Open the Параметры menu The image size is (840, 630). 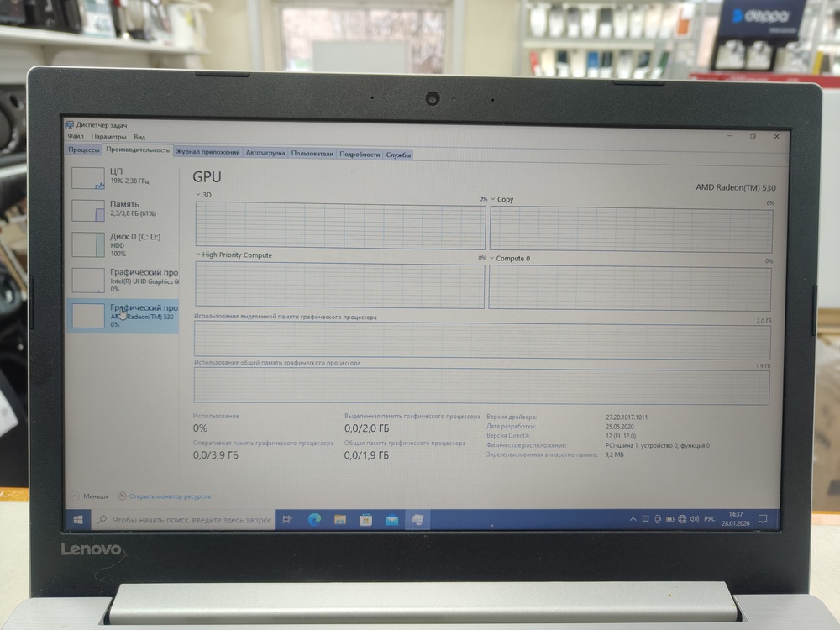coord(108,137)
